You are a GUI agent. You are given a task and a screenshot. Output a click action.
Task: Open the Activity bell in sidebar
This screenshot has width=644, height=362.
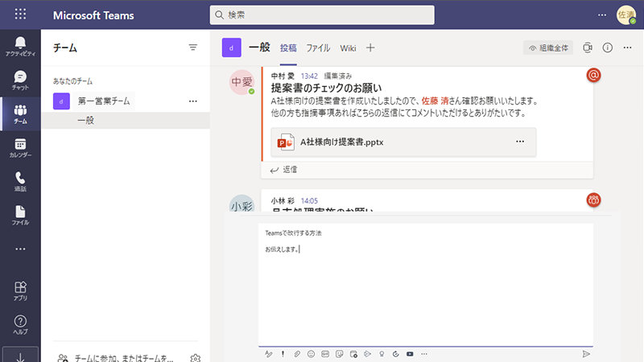coord(20,47)
